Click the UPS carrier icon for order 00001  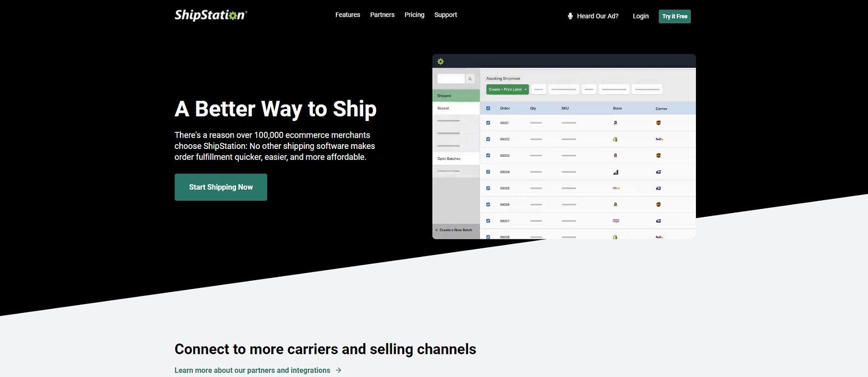click(659, 123)
